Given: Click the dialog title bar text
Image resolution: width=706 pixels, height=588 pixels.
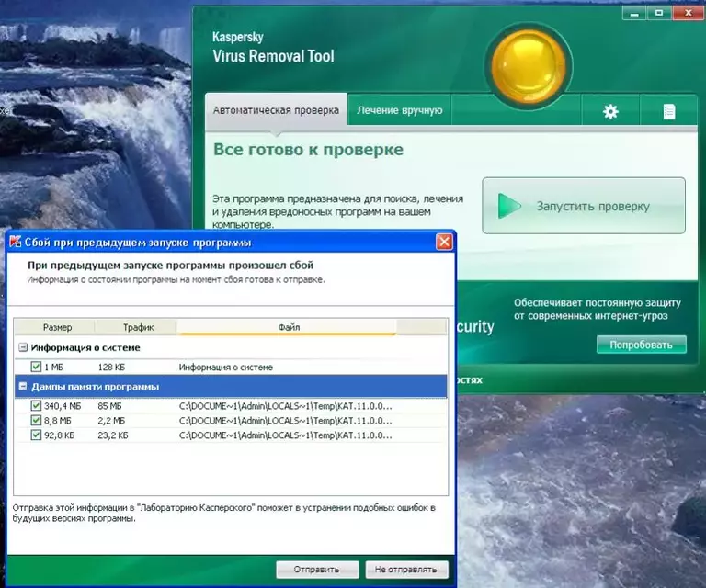Looking at the screenshot, I should pyautogui.click(x=138, y=243).
